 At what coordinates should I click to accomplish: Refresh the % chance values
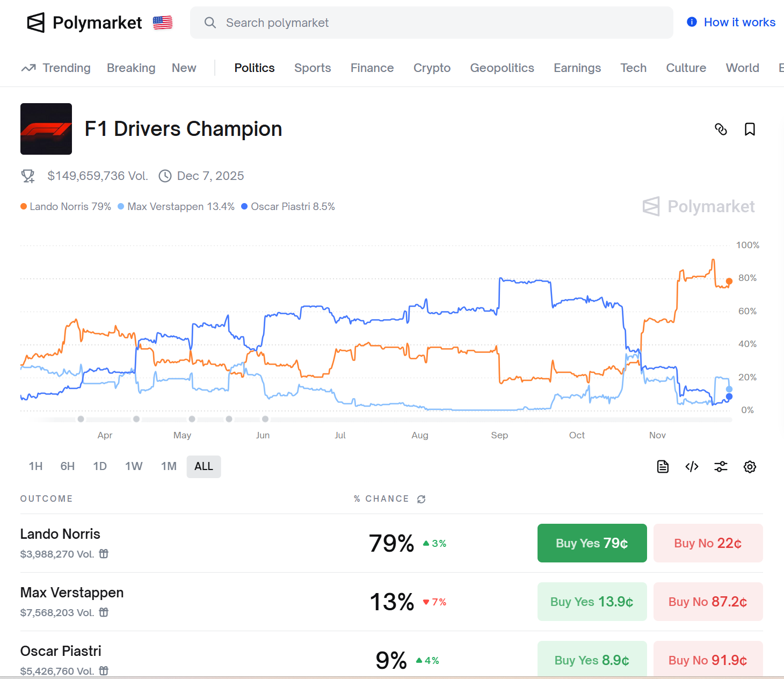point(422,499)
